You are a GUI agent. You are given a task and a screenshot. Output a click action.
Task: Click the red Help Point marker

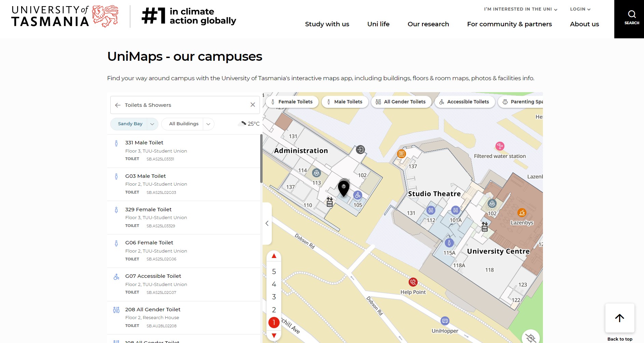pos(413,282)
